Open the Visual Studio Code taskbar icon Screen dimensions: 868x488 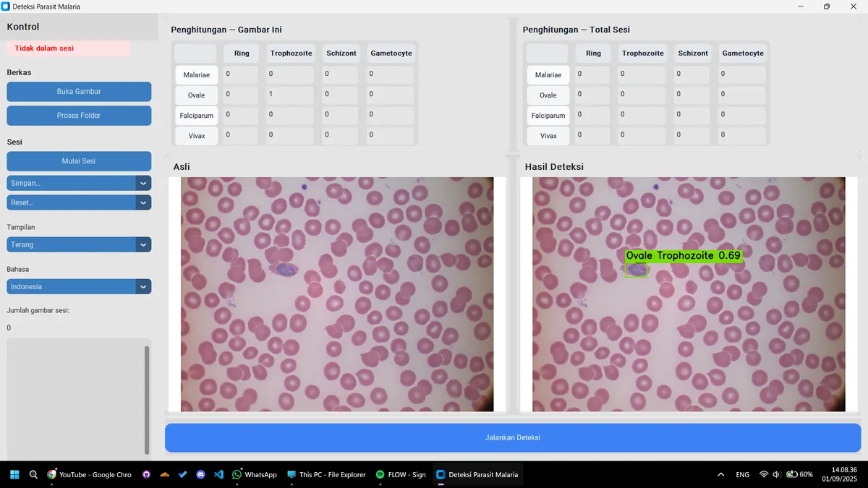pos(218,475)
